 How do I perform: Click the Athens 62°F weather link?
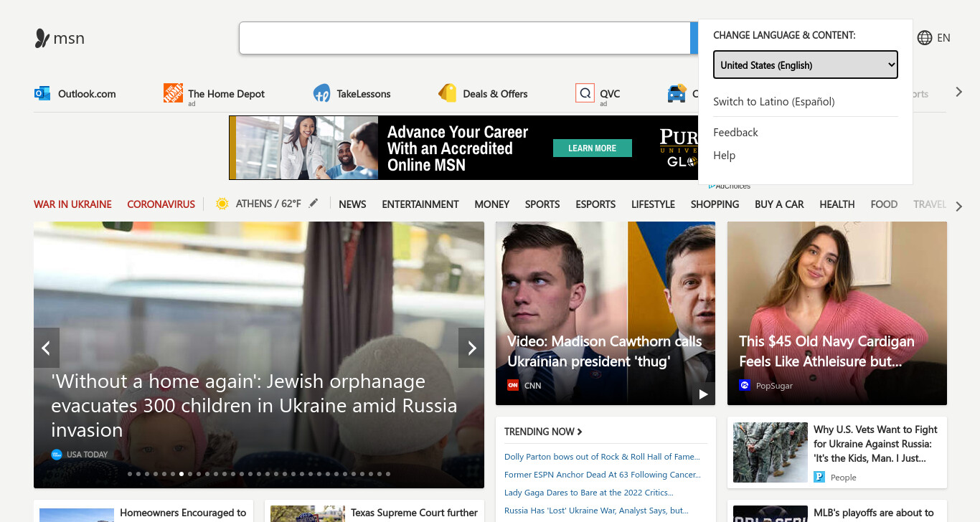click(x=268, y=204)
